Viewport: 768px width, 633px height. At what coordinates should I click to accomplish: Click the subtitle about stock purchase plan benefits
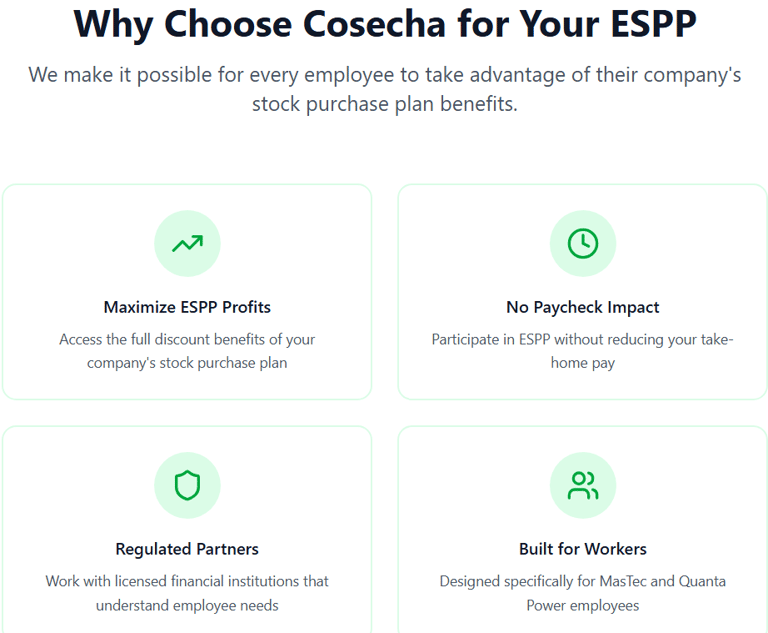click(384, 90)
